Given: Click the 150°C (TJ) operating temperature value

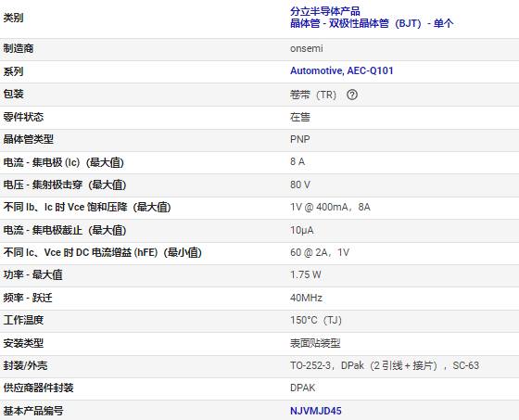Looking at the screenshot, I should [x=316, y=320].
